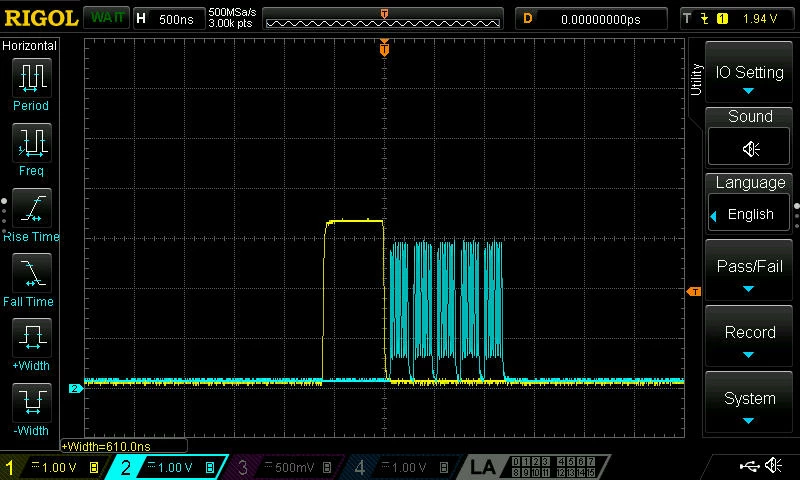
Task: Open the IO Setting menu
Action: [749, 72]
